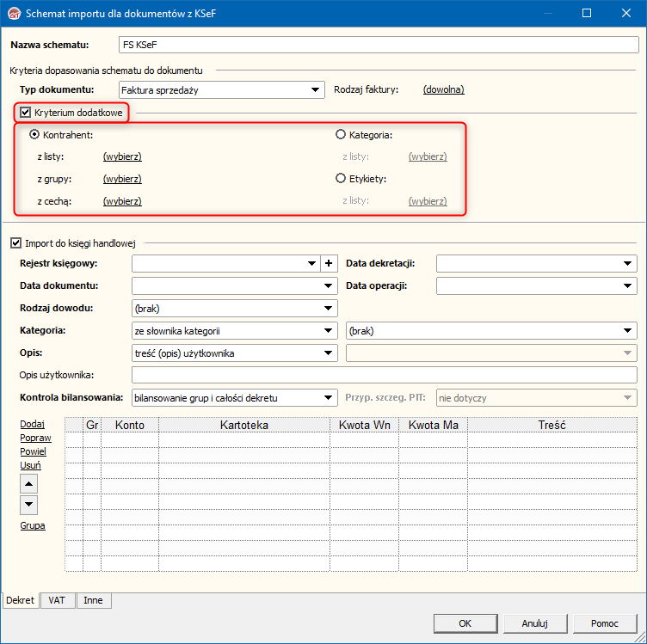Switch to the VAT tab
This screenshot has height=644, width=647.
58,601
